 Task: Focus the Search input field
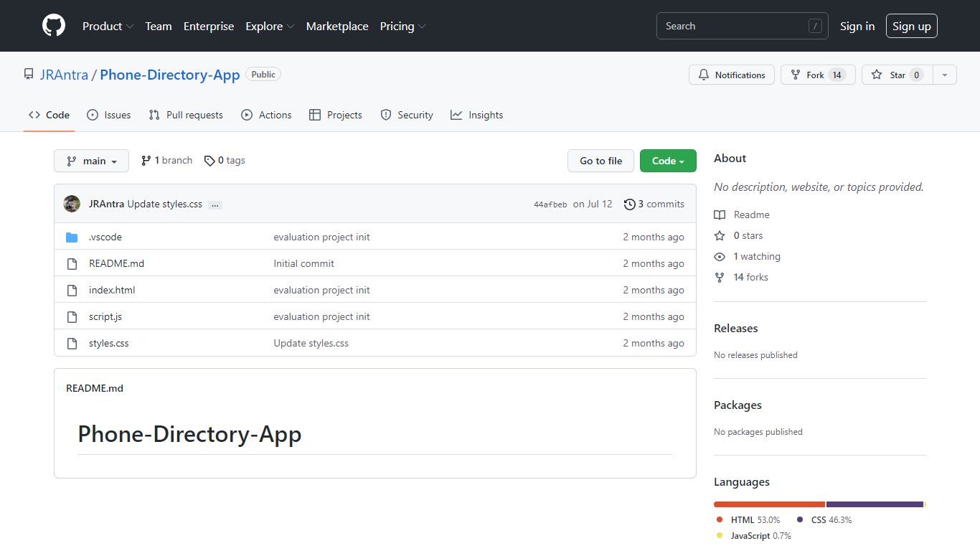click(742, 26)
